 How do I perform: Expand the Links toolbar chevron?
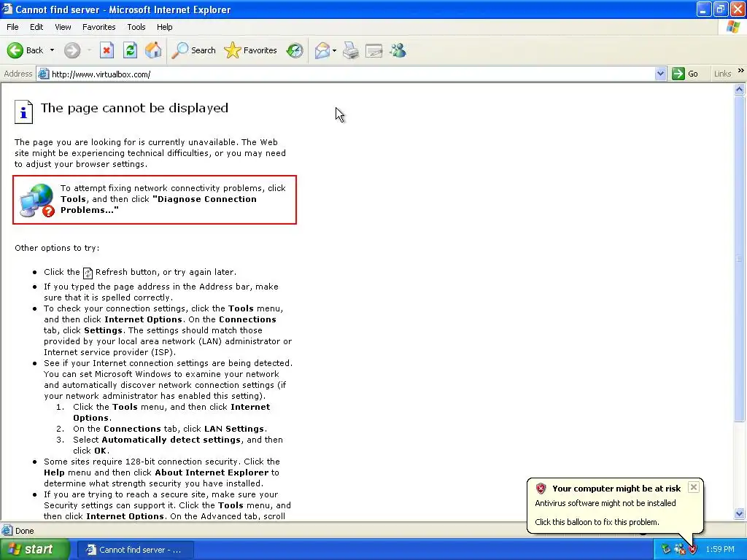741,71
